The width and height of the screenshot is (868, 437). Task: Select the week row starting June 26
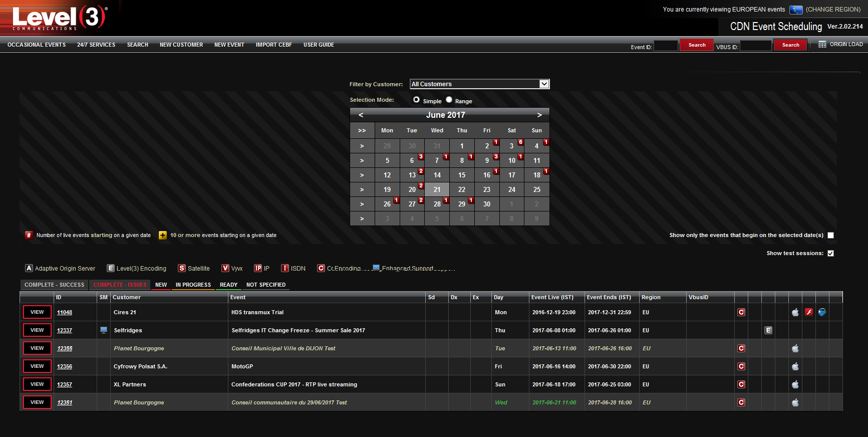click(x=362, y=204)
